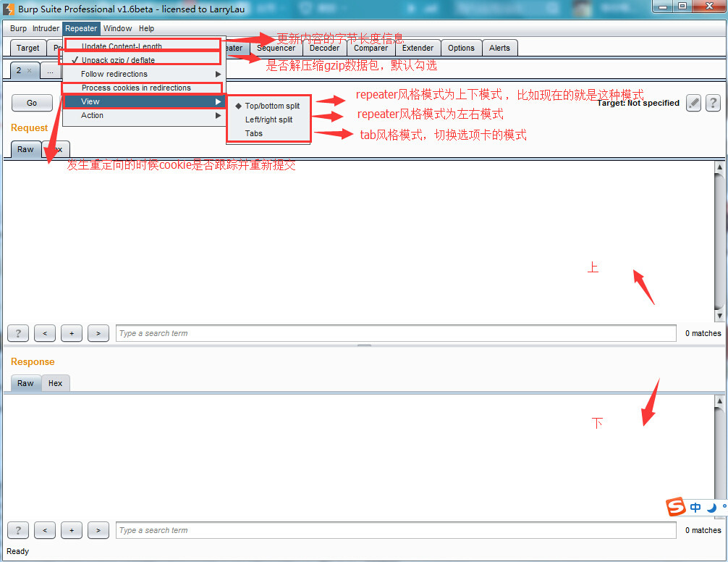Open the Window menu
Image resolution: width=728 pixels, height=562 pixels.
click(x=117, y=28)
